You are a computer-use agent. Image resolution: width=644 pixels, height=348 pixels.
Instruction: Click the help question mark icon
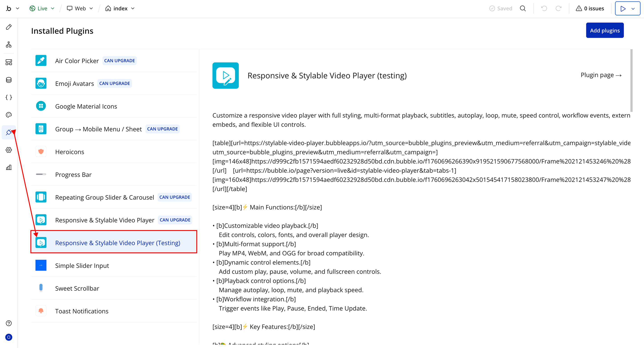pyautogui.click(x=9, y=323)
